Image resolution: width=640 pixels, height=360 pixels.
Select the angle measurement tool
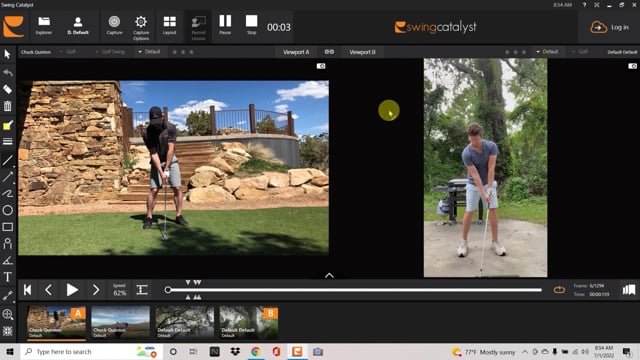pos(7,260)
